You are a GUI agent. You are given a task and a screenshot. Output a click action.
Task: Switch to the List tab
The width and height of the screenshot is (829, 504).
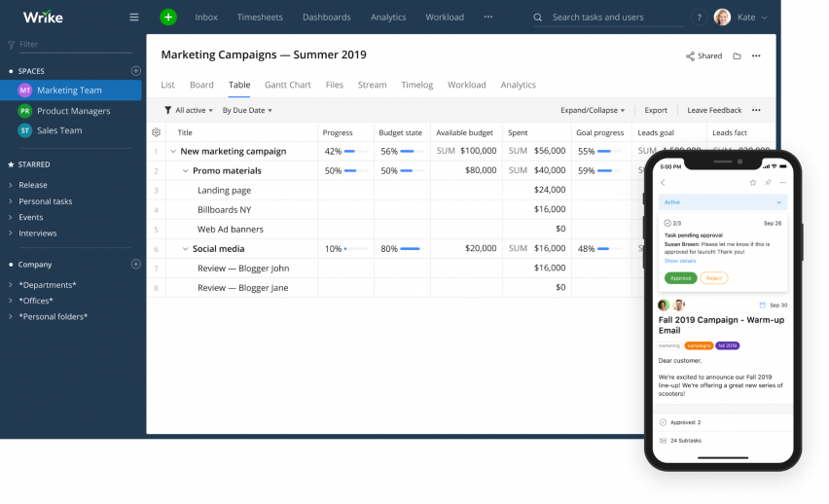click(x=167, y=85)
